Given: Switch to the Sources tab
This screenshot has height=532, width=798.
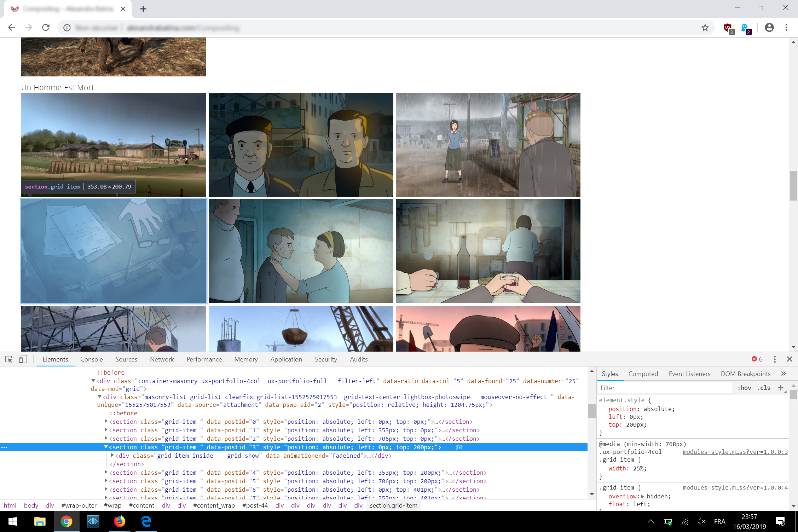Looking at the screenshot, I should coord(126,359).
